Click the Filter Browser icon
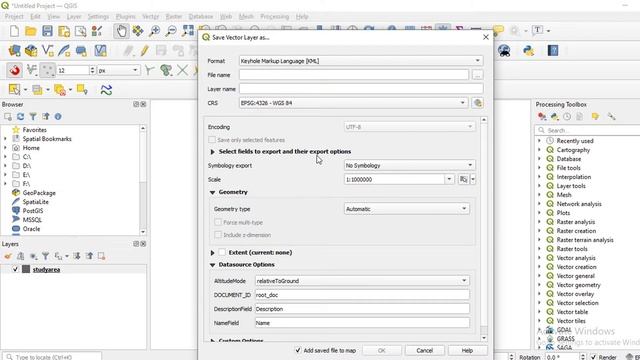This screenshot has height=360, width=640. point(33,117)
